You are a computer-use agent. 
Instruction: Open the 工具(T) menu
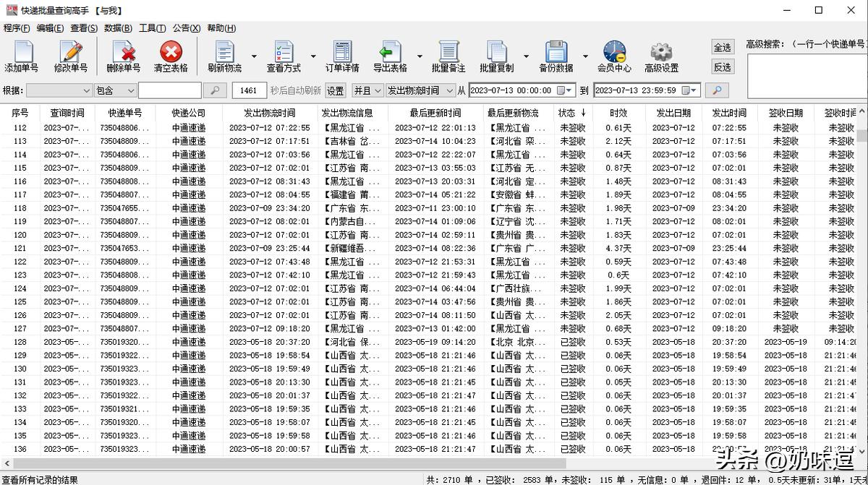pos(152,28)
